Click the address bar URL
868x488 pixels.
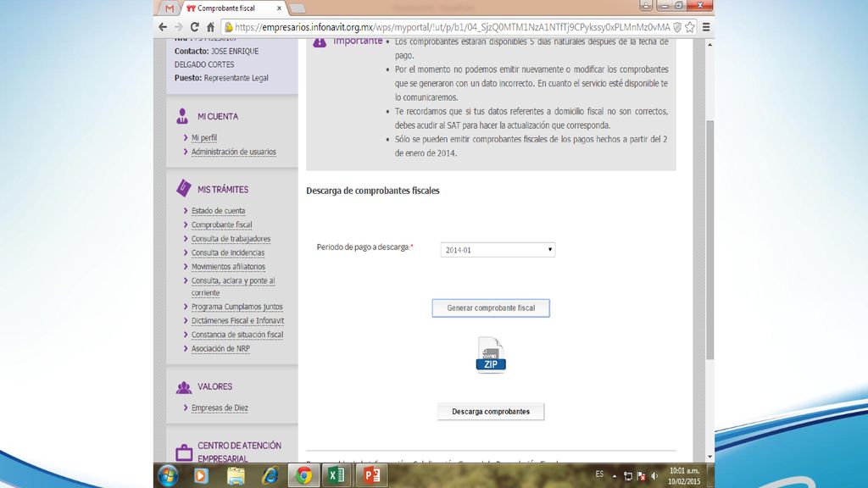[453, 27]
